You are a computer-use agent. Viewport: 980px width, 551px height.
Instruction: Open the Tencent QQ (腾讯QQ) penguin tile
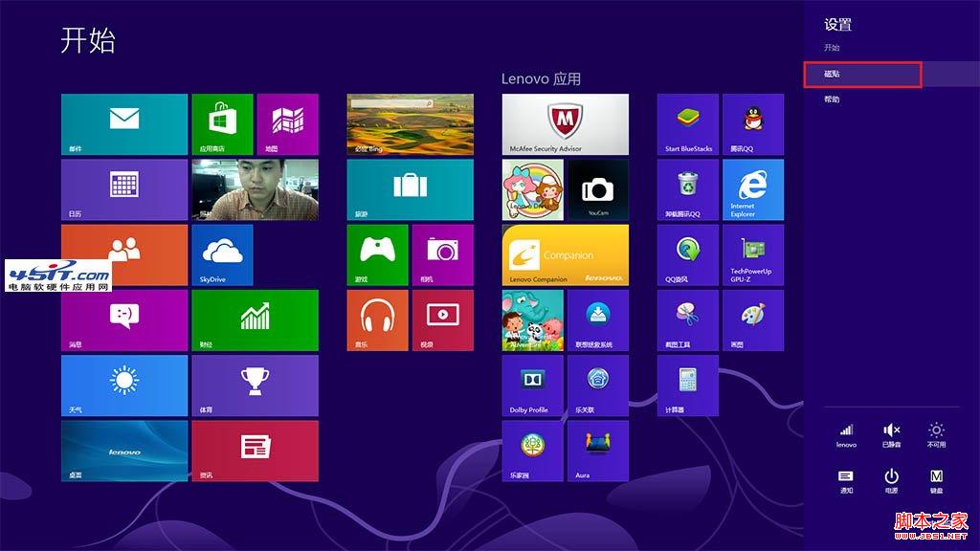pos(753,124)
